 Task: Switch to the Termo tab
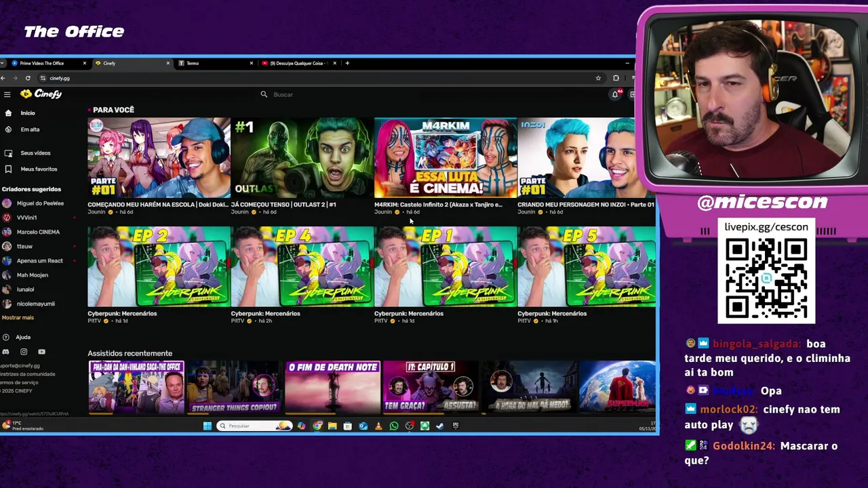pos(215,63)
